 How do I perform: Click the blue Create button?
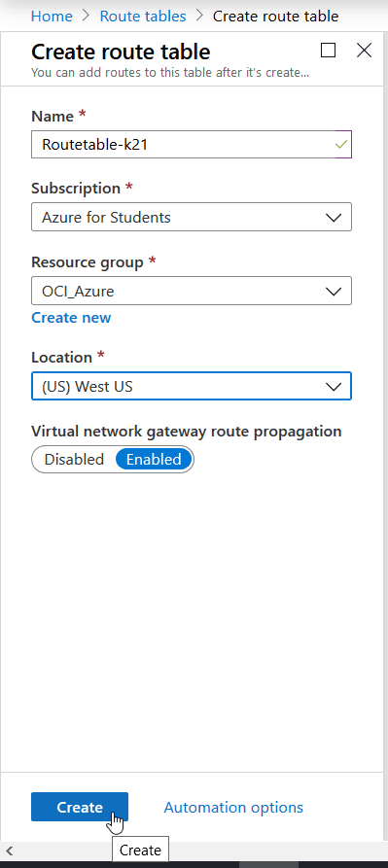pos(80,807)
